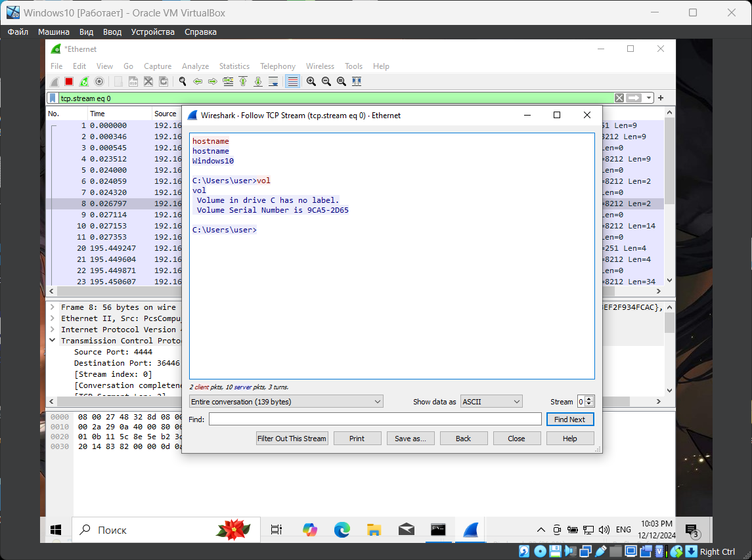Screen dimensions: 752x560
Task: Click Wireshark shark fin taskbar icon
Action: [470, 530]
